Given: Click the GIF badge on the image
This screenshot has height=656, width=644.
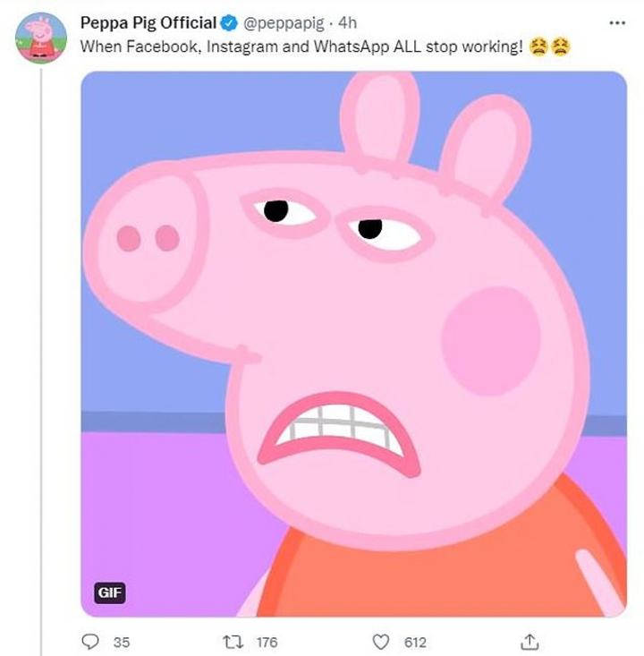Looking at the screenshot, I should pos(110,592).
